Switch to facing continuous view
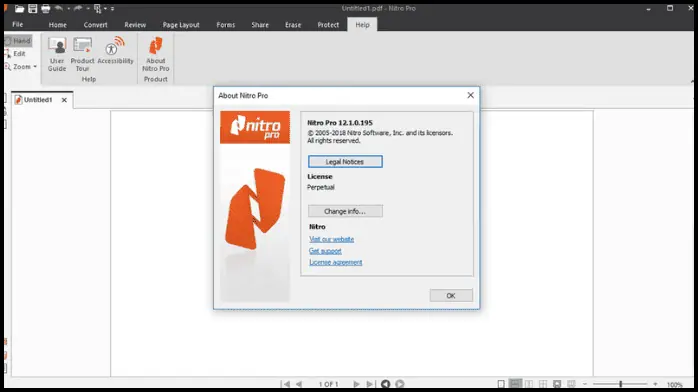Screen dimensions: 698x392 point(543,384)
